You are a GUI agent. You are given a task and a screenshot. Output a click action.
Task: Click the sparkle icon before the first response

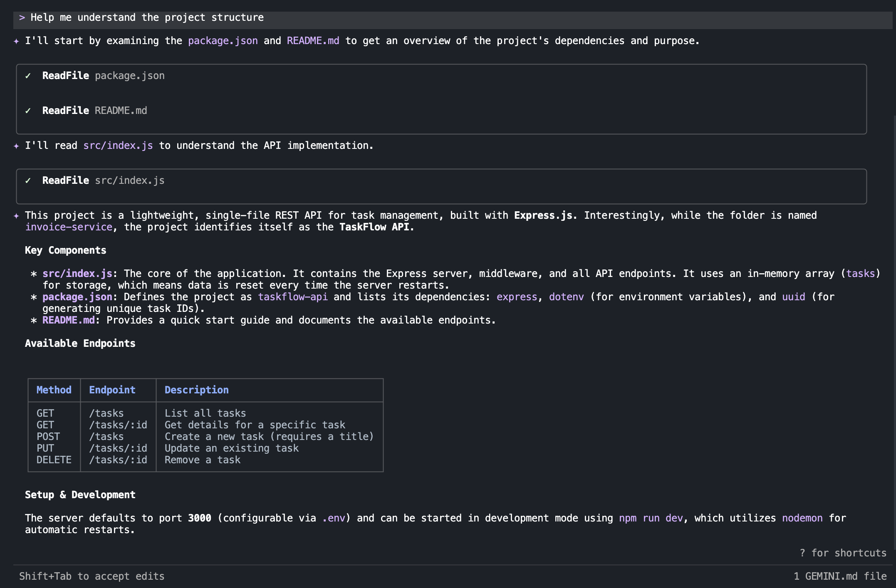coord(16,41)
